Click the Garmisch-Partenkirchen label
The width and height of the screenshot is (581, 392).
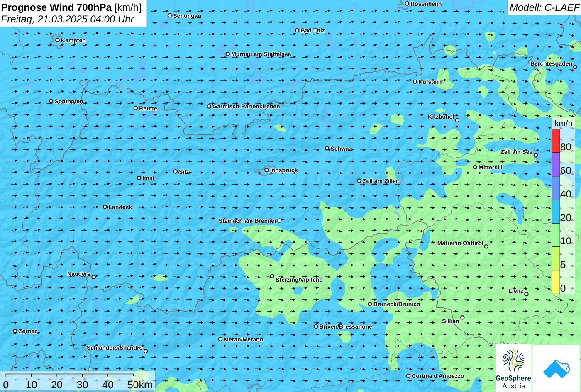(246, 107)
